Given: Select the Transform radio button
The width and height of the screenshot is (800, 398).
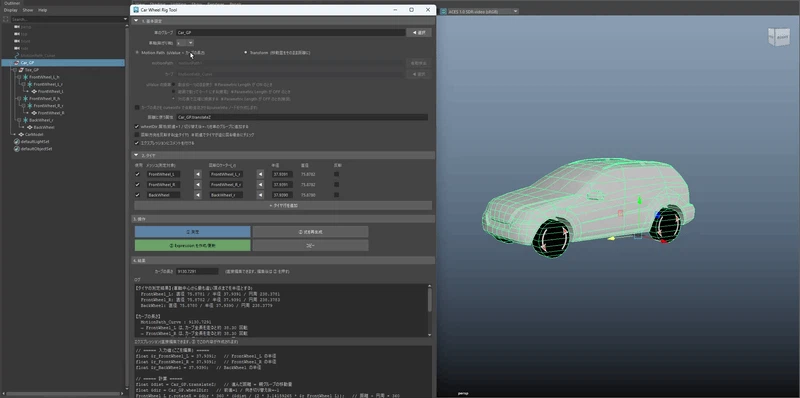Looking at the screenshot, I should [x=246, y=52].
